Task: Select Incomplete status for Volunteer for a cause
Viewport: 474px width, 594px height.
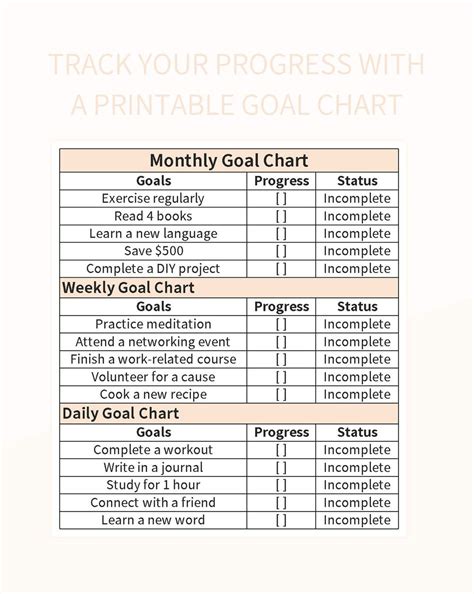Action: (357, 377)
